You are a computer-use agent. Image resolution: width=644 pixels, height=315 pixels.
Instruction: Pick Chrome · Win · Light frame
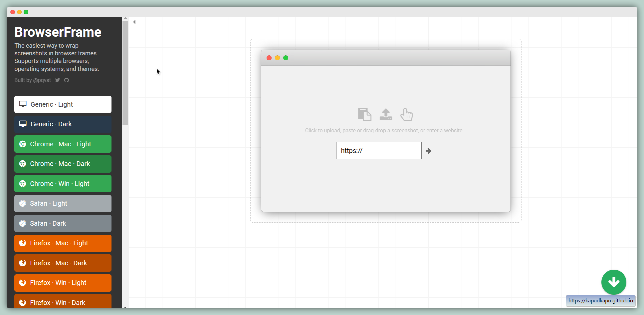63,184
